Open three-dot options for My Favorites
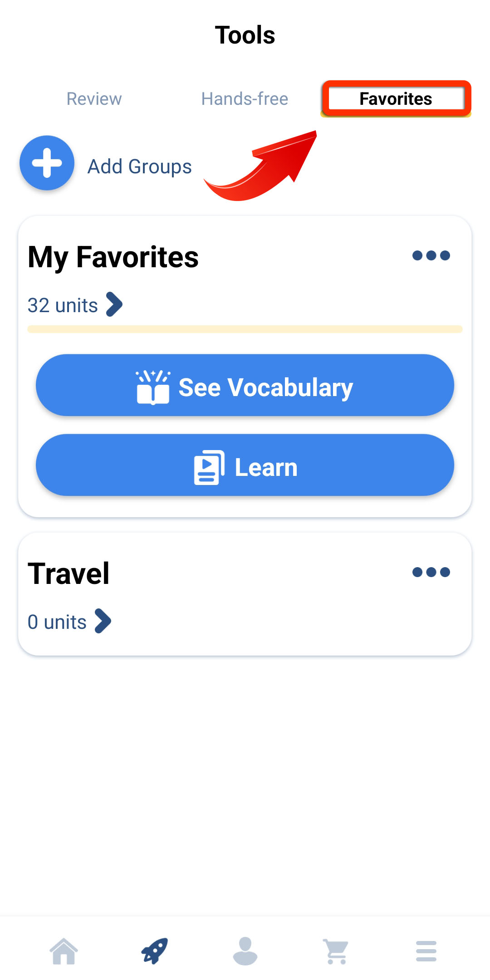Image resolution: width=490 pixels, height=980 pixels. (431, 255)
